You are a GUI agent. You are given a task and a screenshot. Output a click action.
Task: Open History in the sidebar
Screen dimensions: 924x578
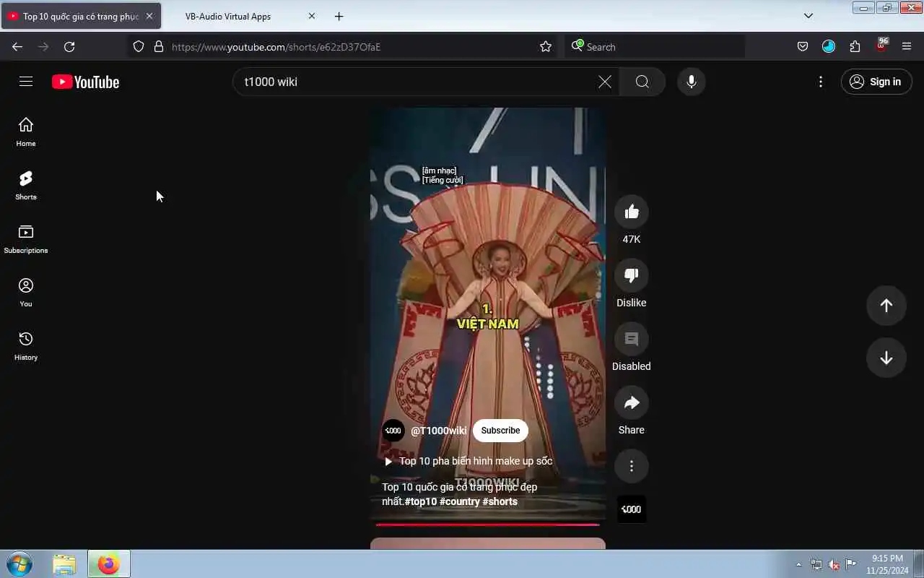26,346
